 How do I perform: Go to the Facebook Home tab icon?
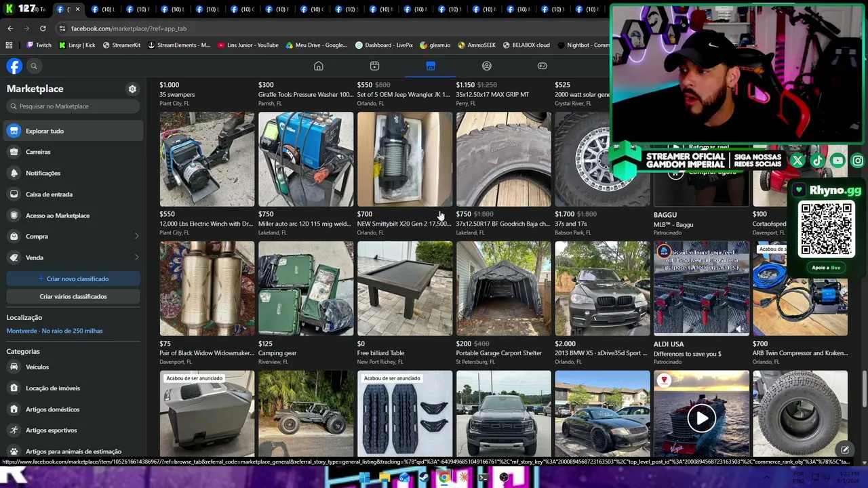tap(319, 66)
